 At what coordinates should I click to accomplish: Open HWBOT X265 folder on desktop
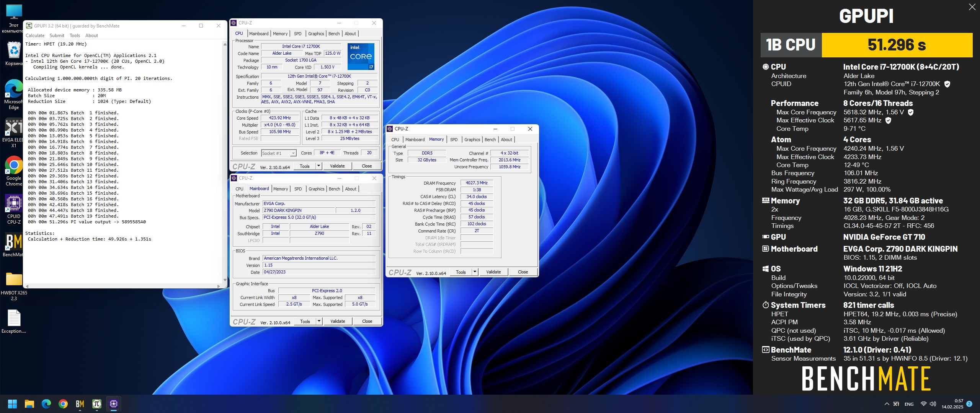(14, 286)
